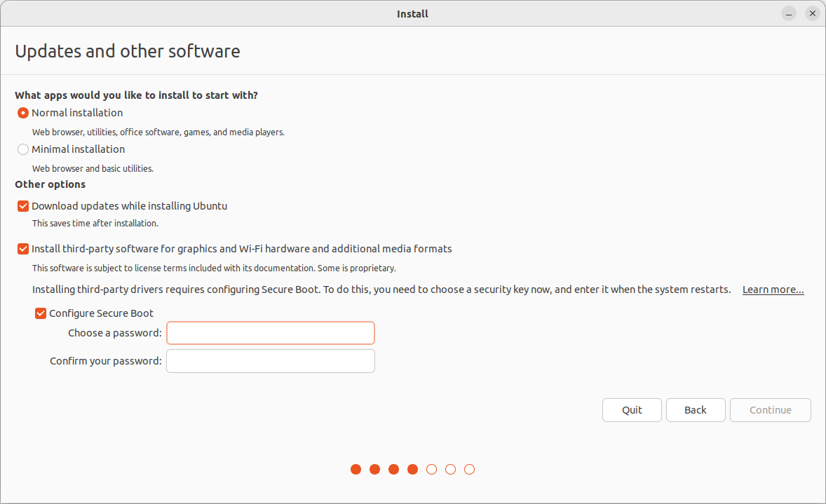Click the Other options heading

point(50,184)
